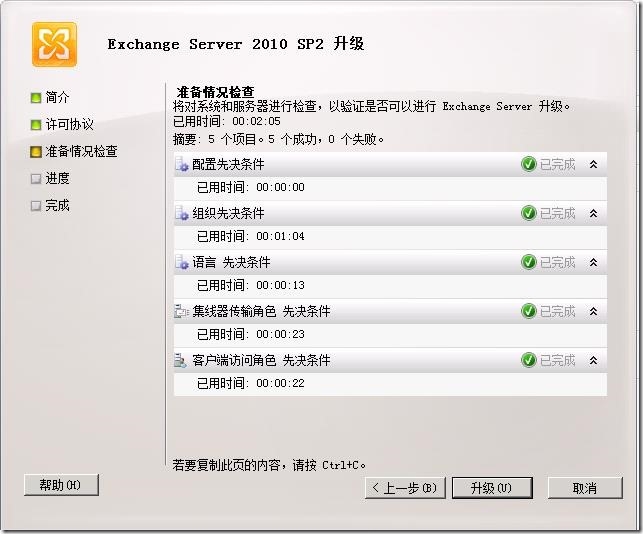
Task: Click the elapsed time 00:01:04 line
Action: point(251,236)
